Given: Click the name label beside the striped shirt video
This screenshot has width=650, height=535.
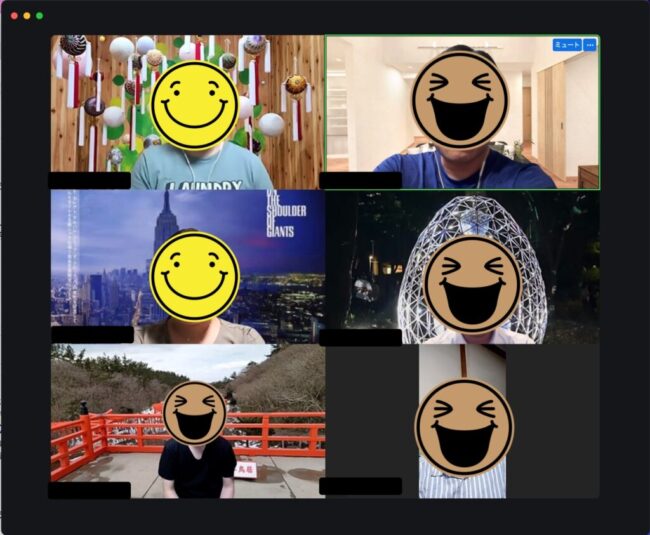Looking at the screenshot, I should coord(361,486).
